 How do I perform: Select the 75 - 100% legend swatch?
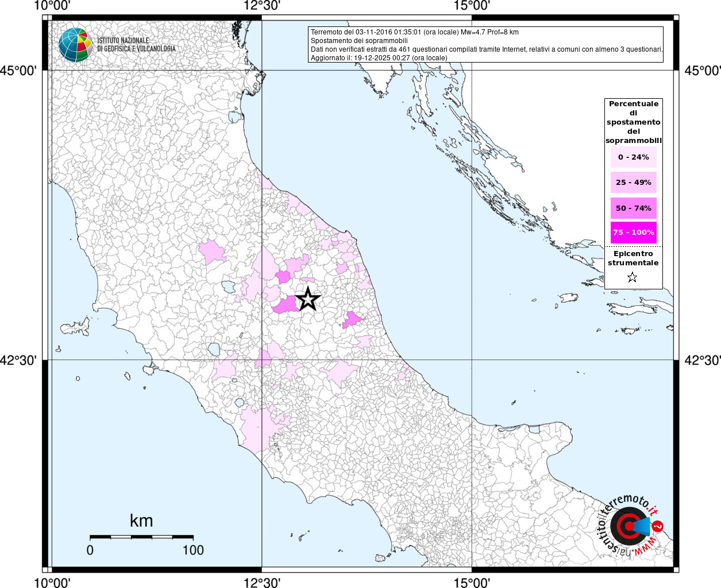tap(634, 232)
